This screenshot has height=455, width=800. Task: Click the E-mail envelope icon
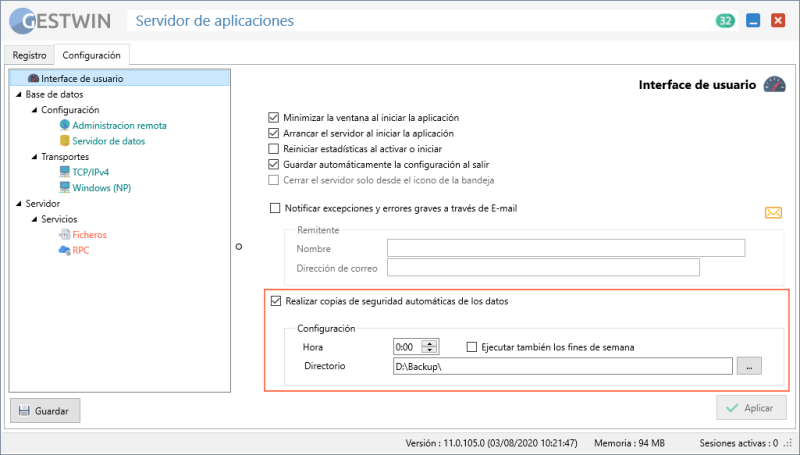pyautogui.click(x=772, y=212)
